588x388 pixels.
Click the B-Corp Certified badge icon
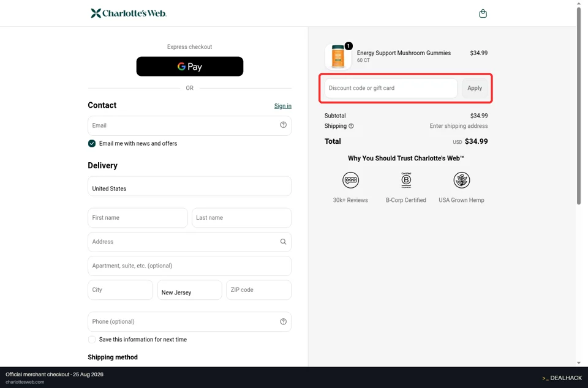[406, 180]
